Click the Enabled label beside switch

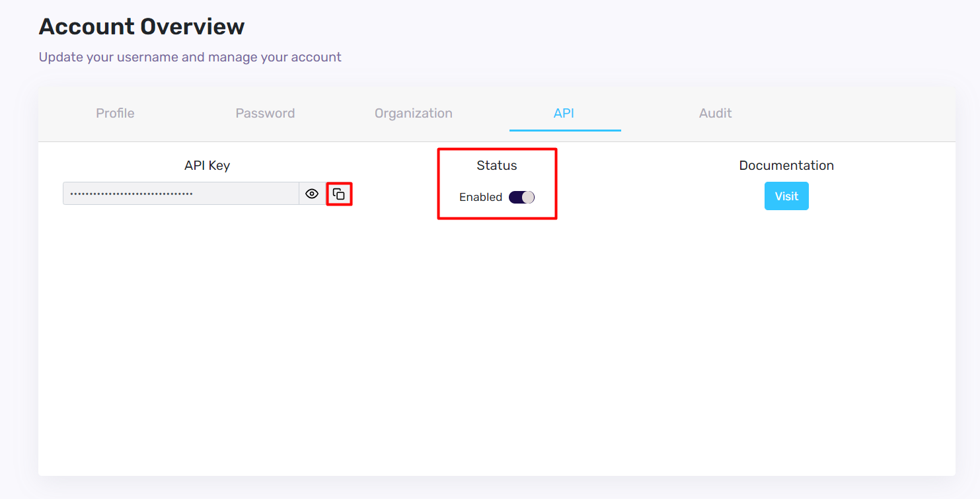coord(480,197)
